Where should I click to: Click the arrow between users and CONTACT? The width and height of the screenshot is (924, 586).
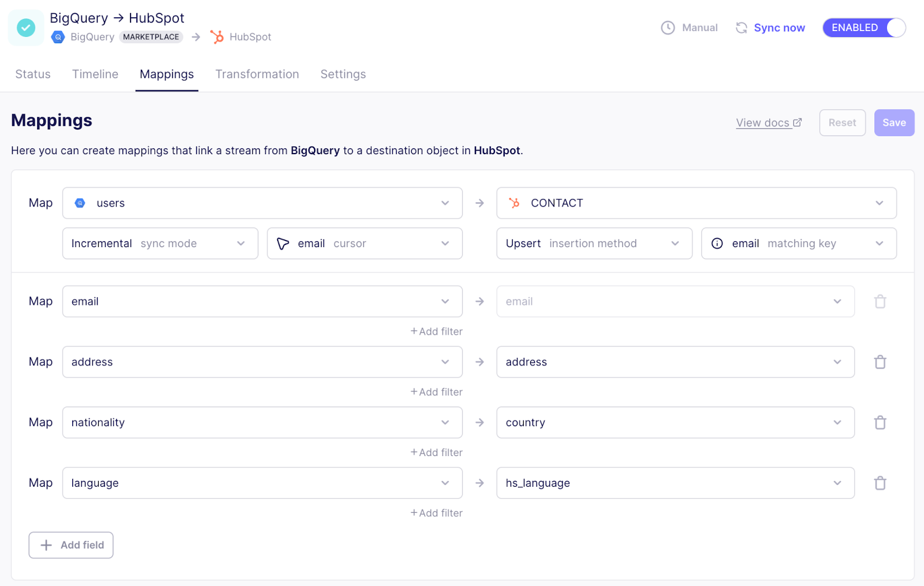pyautogui.click(x=479, y=203)
